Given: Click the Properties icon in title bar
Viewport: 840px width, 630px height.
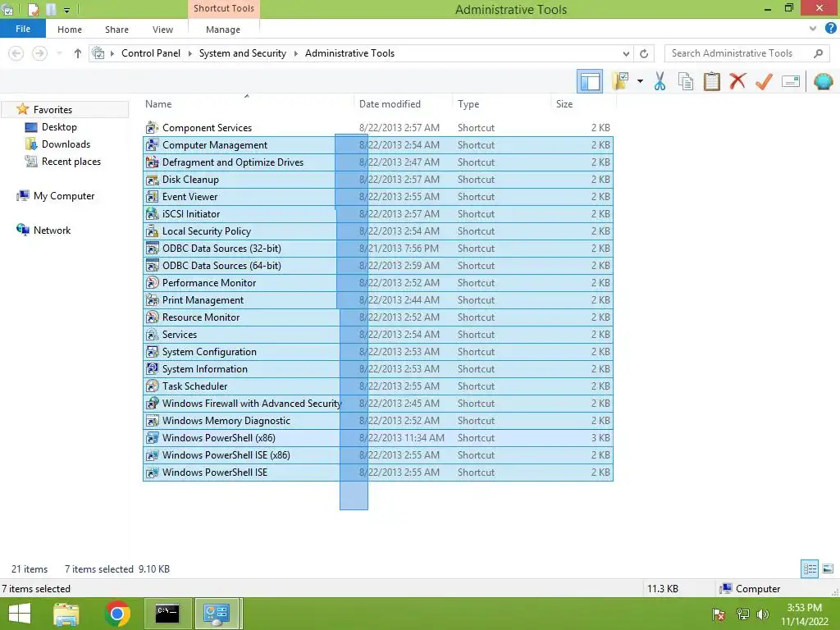Looking at the screenshot, I should coord(33,9).
